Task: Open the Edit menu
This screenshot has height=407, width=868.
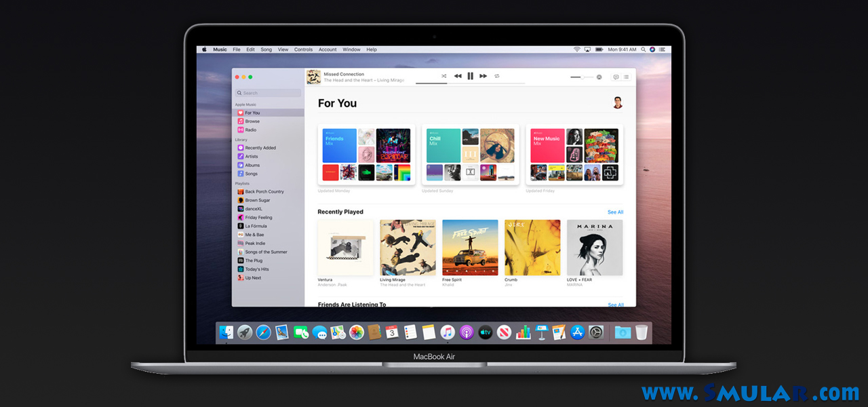Action: pos(251,50)
